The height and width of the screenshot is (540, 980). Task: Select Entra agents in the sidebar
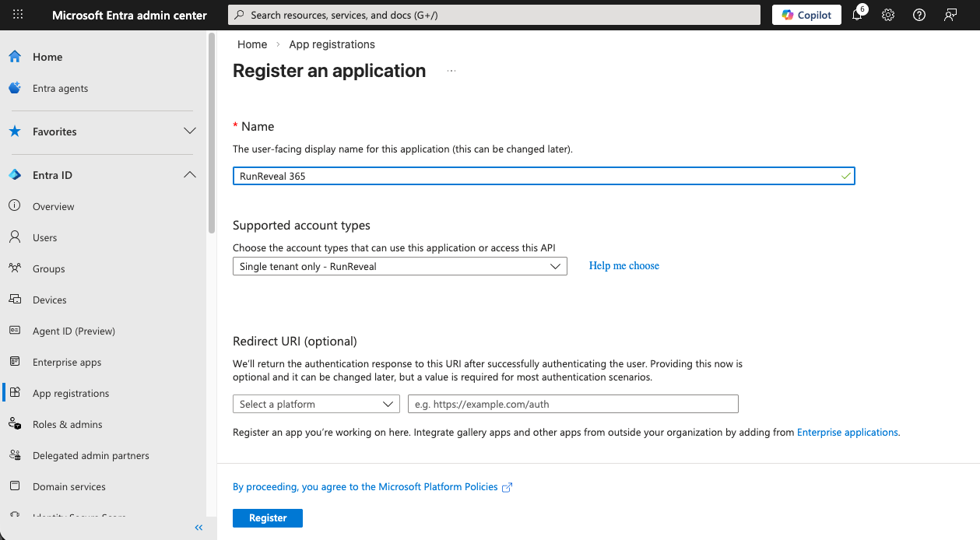(x=61, y=88)
